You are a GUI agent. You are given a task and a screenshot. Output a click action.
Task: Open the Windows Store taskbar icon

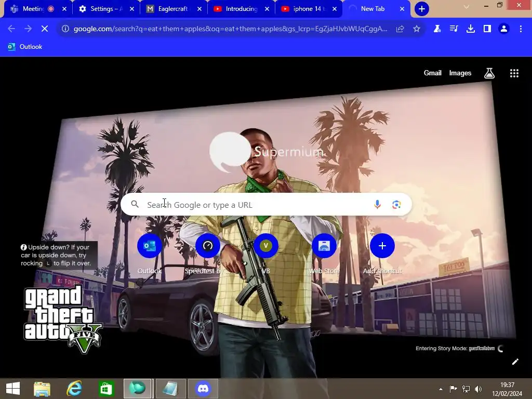coord(106,389)
